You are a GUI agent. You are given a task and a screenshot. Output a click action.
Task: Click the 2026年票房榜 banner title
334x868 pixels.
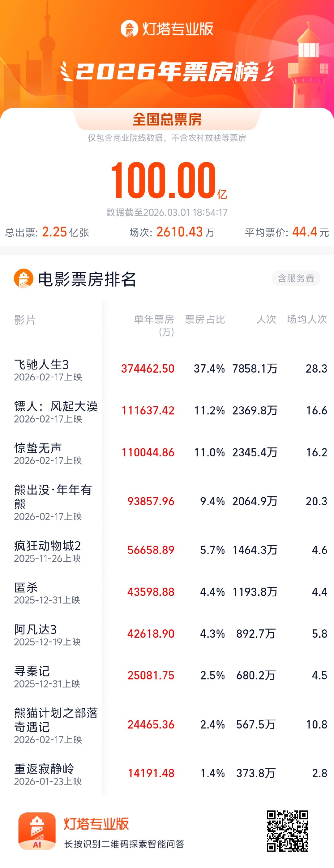click(x=167, y=72)
